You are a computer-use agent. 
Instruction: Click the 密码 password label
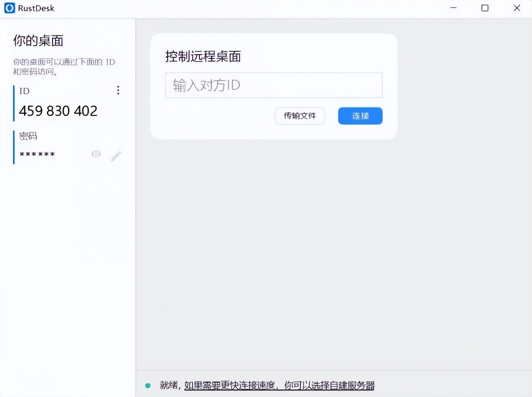click(x=28, y=136)
